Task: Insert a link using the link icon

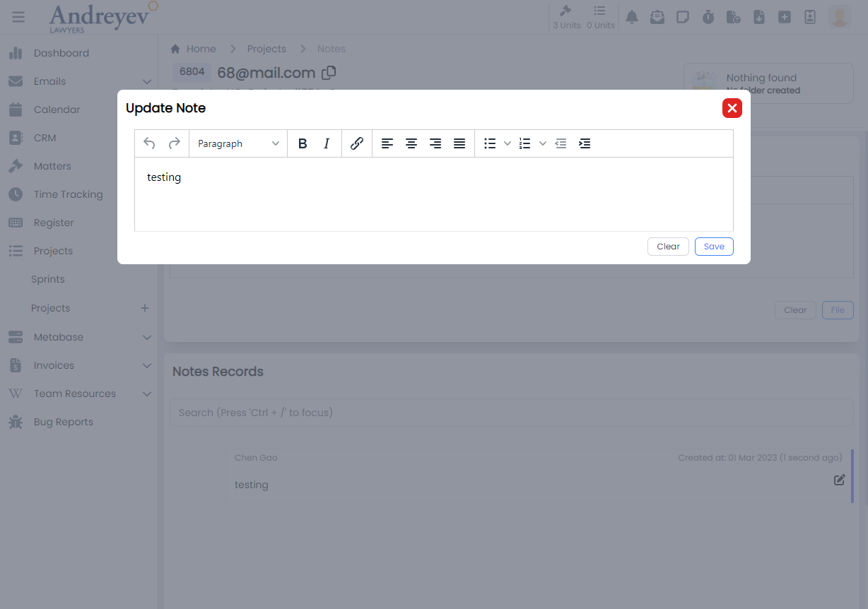Action: point(357,143)
